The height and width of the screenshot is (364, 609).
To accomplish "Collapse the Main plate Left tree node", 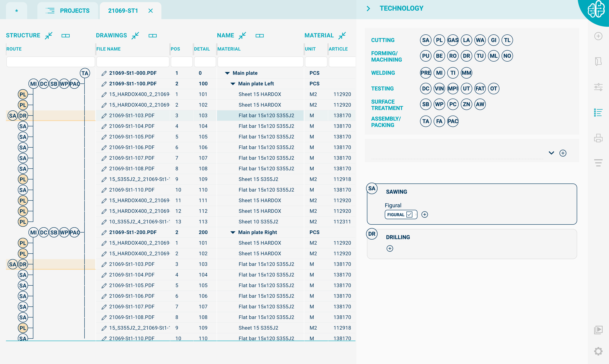I will (233, 84).
